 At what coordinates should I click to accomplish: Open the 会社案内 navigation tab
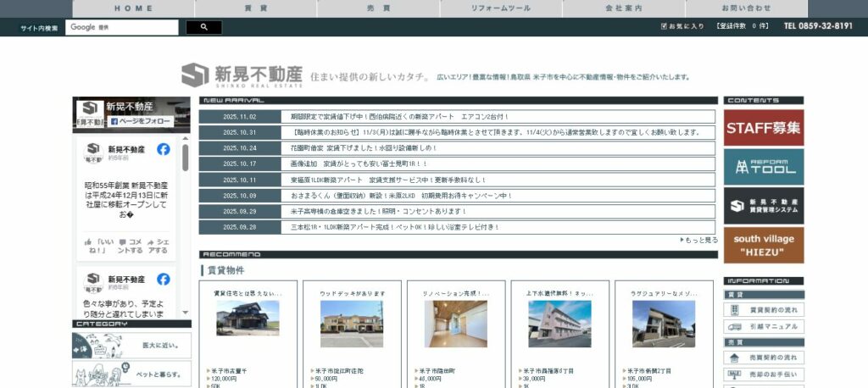click(623, 8)
